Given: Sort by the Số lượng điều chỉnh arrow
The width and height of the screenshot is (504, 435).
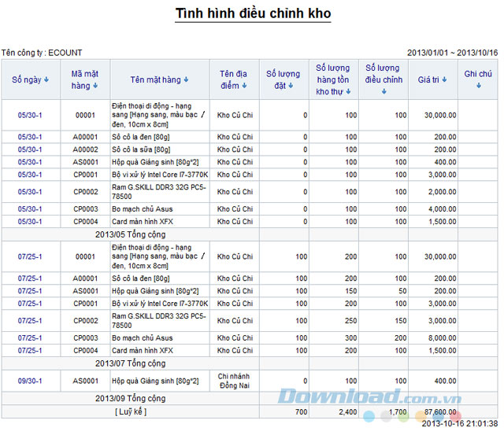Looking at the screenshot, I should pyautogui.click(x=384, y=92).
